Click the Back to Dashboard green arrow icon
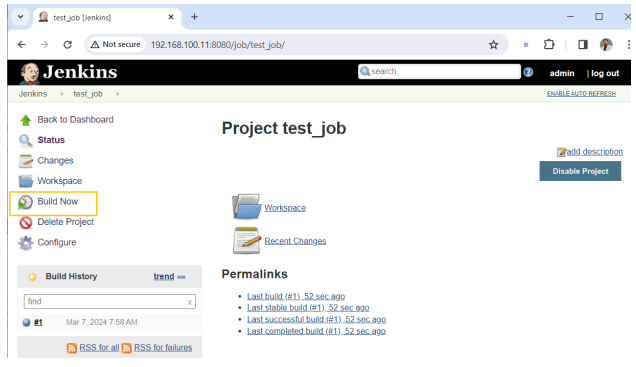The image size is (636, 367). point(26,120)
